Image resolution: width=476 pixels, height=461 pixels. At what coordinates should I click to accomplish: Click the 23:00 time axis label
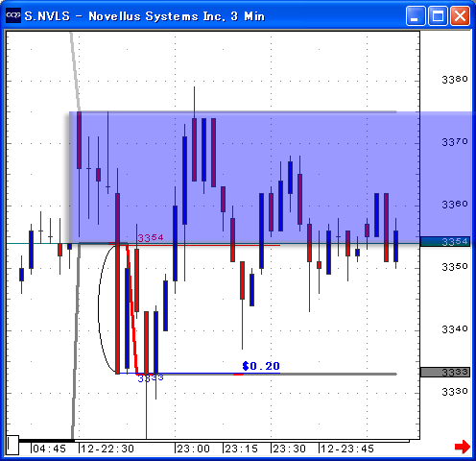[x=194, y=449]
